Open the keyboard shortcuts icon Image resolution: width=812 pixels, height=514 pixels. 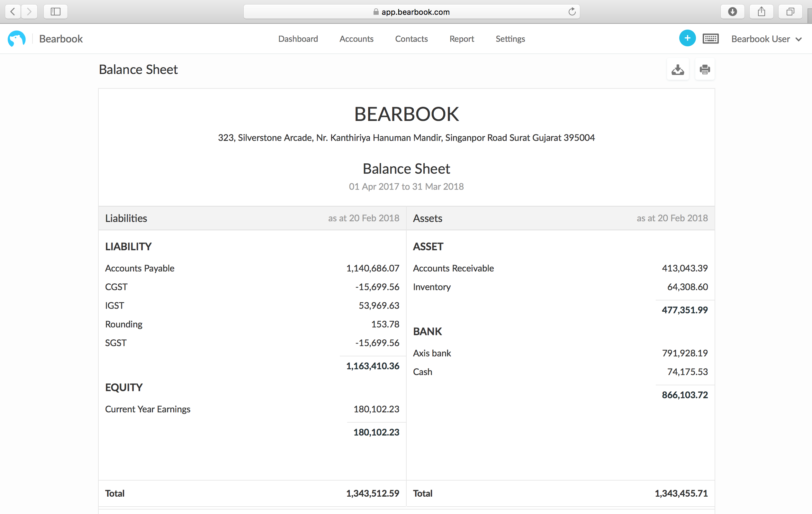click(x=710, y=39)
